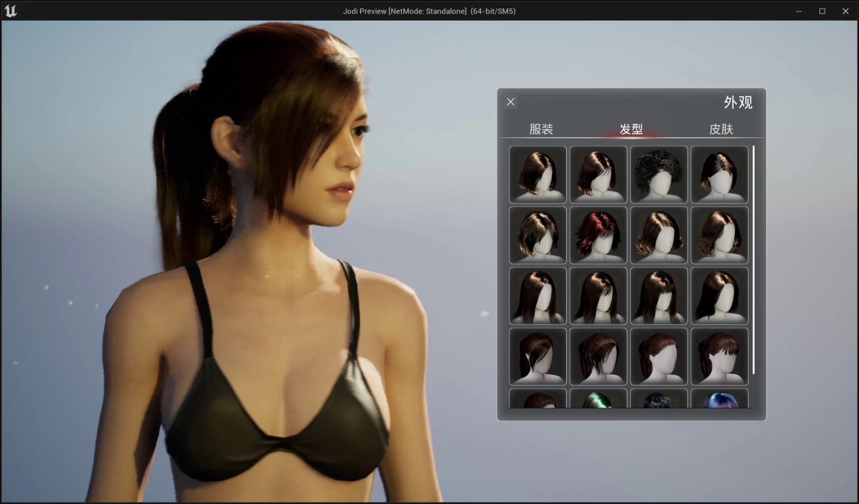Image resolution: width=859 pixels, height=504 pixels.
Task: Select the second bob hairstyle in top row
Action: point(598,175)
